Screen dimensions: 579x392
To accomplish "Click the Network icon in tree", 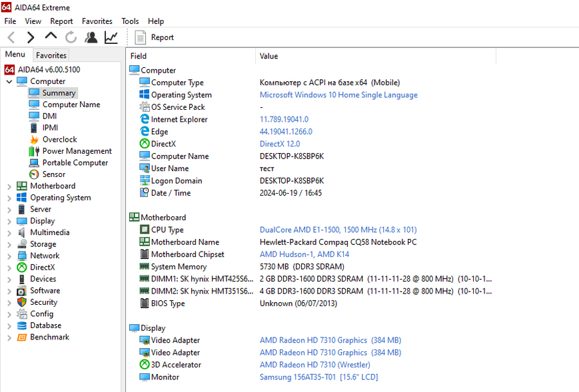I will click(22, 256).
